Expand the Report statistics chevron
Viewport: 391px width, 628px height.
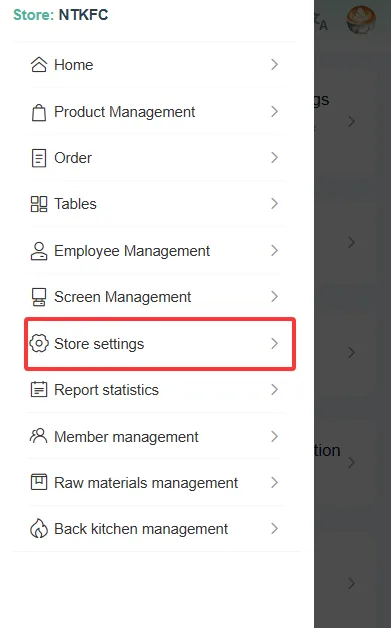click(274, 389)
